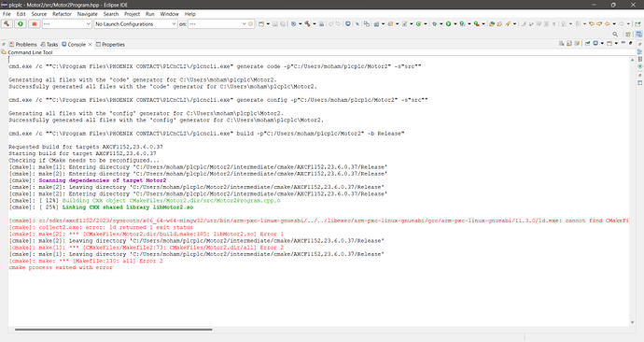
Task: Switch to the Problems tab
Action: 23,44
